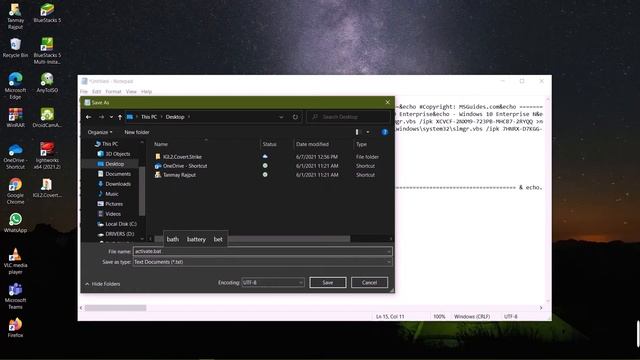Close the Save As dialog

(387, 102)
